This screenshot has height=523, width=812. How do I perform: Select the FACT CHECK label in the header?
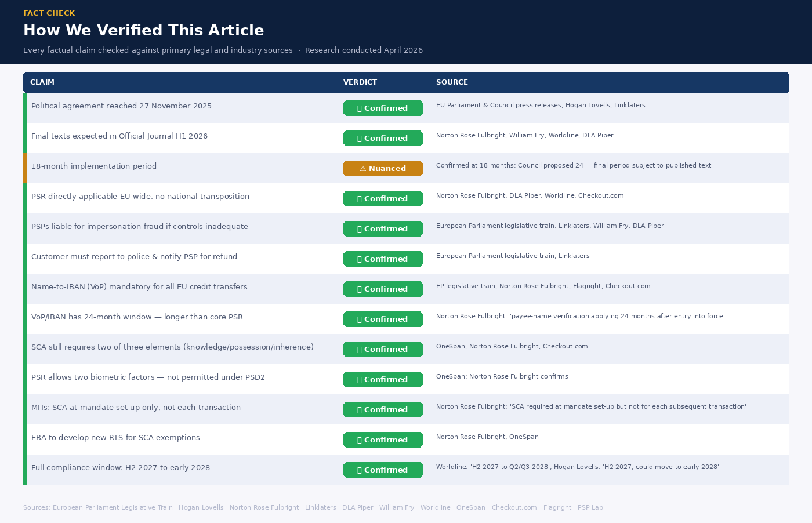49,13
